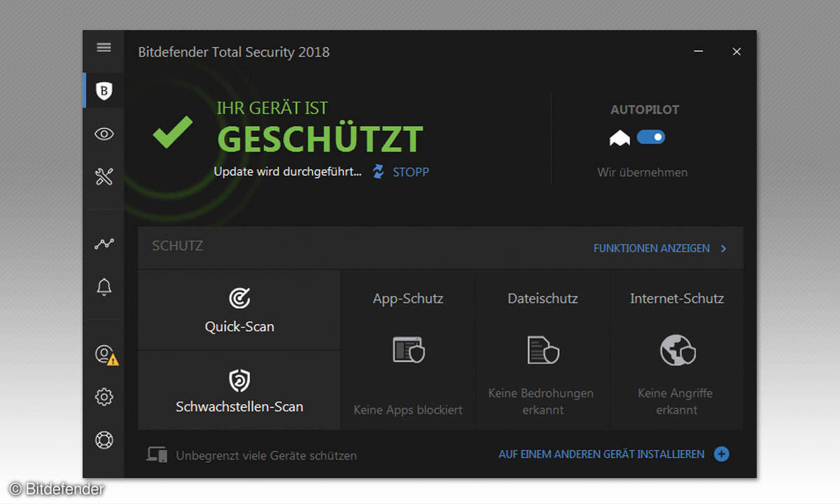Open the account icon with warning badge
The width and height of the screenshot is (840, 504).
105,354
